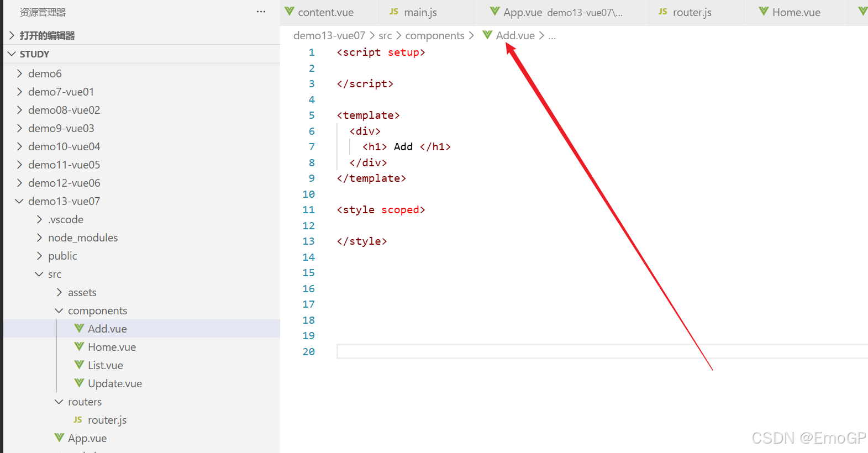Viewport: 868px width, 453px height.
Task: Click src in the breadcrumb path
Action: [385, 35]
